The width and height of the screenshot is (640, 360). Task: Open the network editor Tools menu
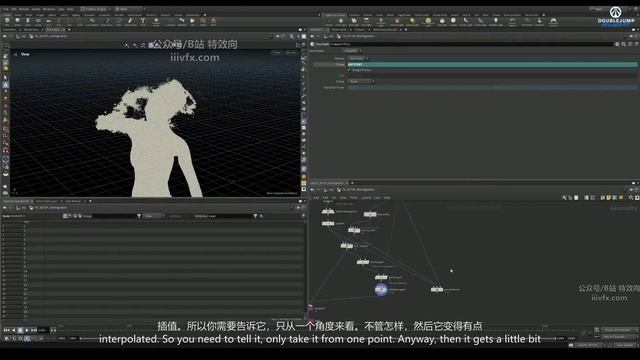[353, 198]
